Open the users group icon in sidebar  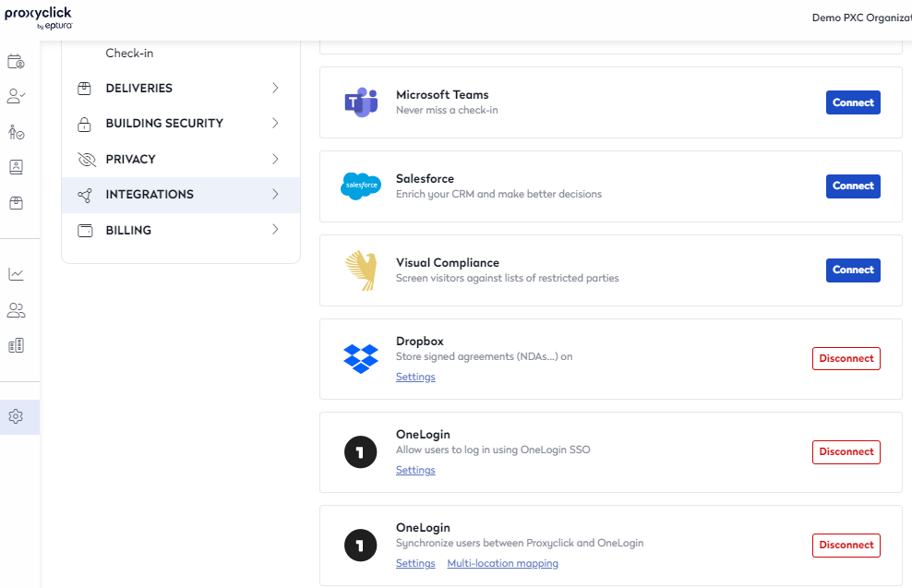pos(16,310)
